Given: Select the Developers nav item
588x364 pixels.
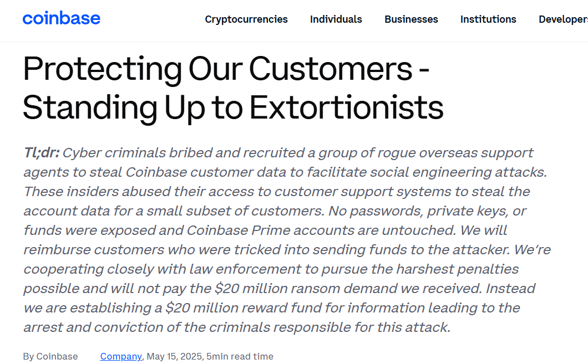Looking at the screenshot, I should click(x=563, y=19).
